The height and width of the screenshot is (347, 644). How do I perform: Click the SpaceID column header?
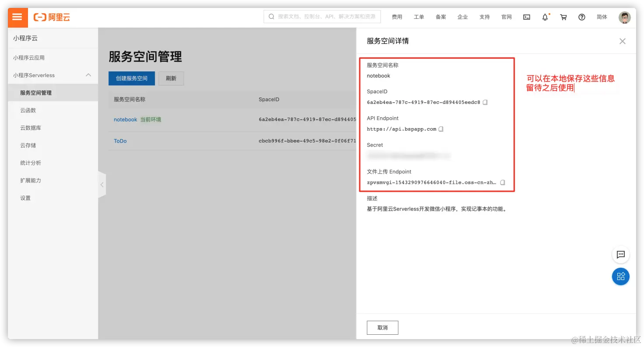(269, 99)
